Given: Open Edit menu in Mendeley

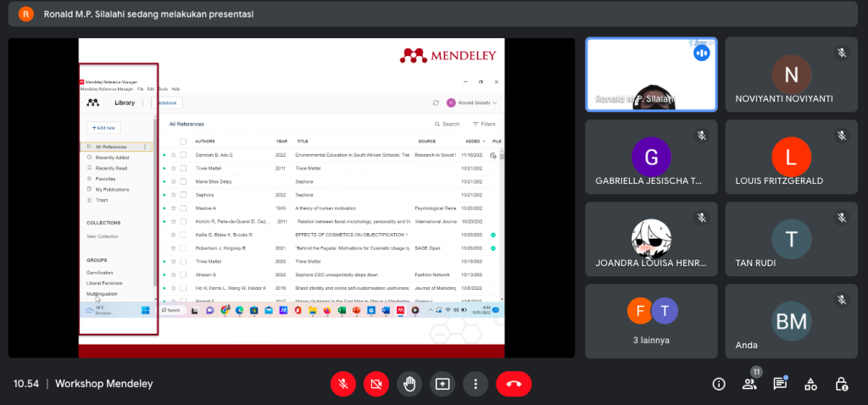Looking at the screenshot, I should (151, 89).
